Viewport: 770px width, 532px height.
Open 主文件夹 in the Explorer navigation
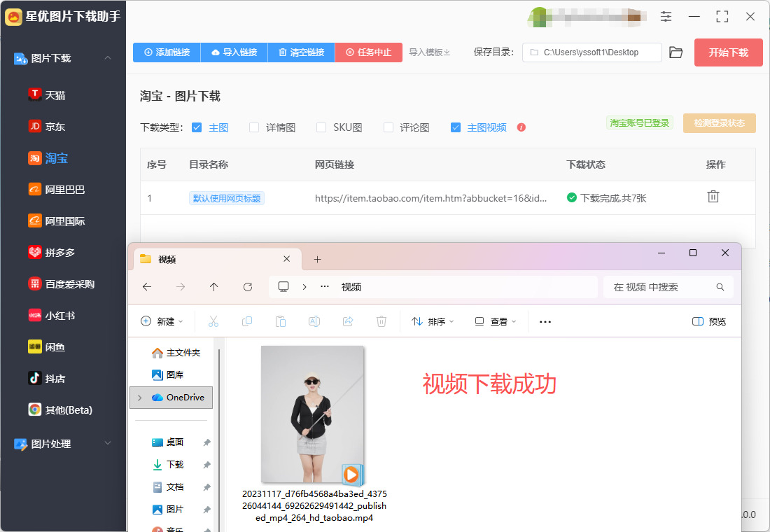pyautogui.click(x=175, y=352)
